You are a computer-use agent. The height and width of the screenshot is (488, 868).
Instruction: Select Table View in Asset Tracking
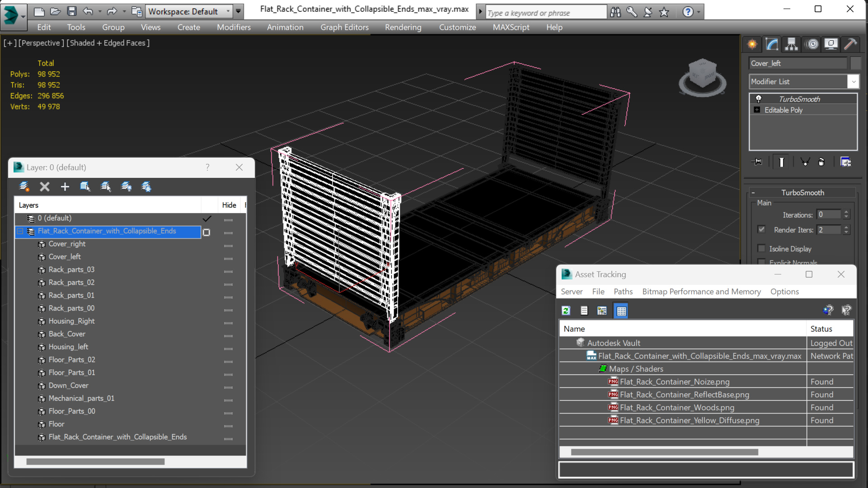point(621,311)
